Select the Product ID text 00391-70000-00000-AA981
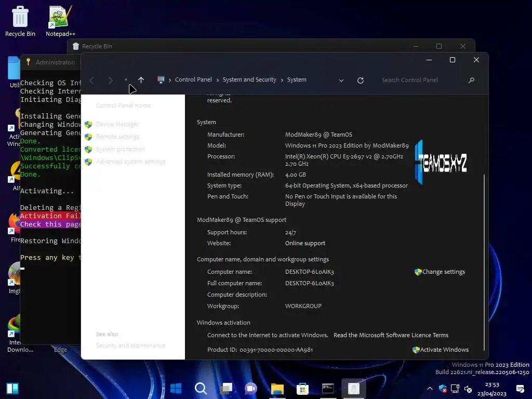 coord(276,350)
